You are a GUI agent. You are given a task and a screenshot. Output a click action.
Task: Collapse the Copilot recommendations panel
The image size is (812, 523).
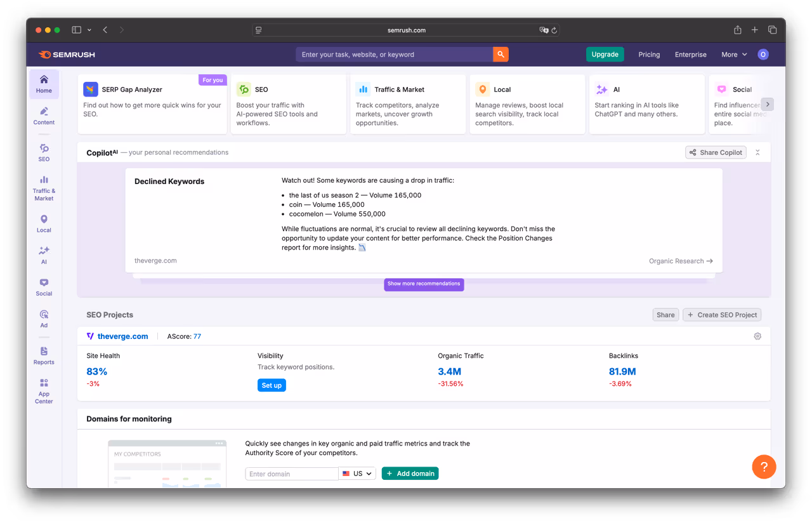click(757, 152)
